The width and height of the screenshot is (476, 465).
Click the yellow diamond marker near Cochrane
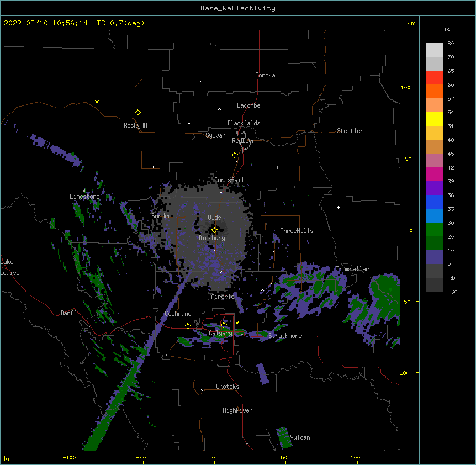tap(188, 326)
